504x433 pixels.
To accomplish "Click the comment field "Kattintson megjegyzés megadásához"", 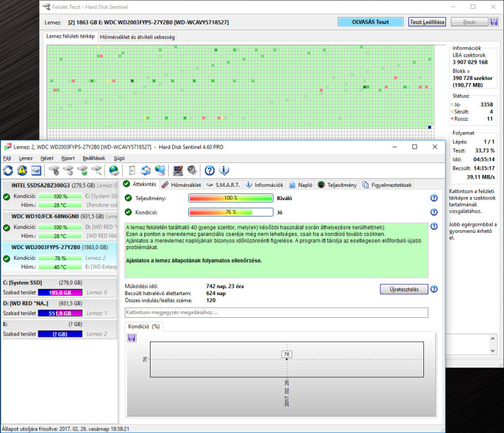I will 277,312.
